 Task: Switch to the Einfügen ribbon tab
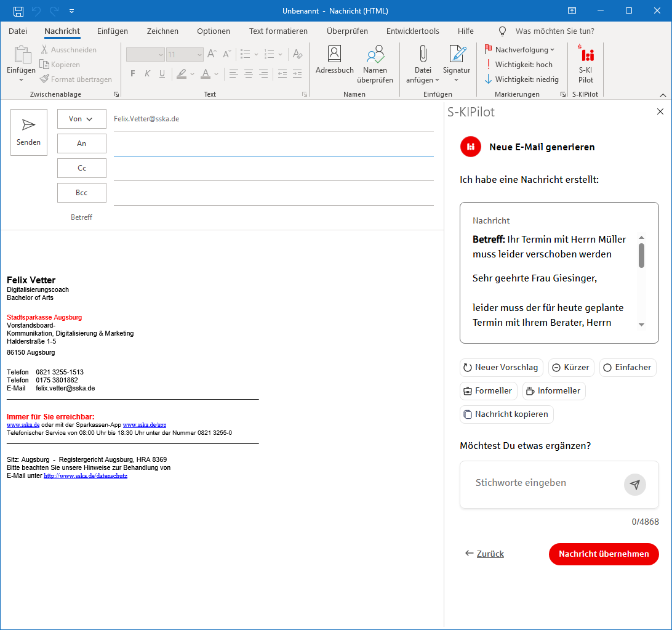tap(113, 31)
